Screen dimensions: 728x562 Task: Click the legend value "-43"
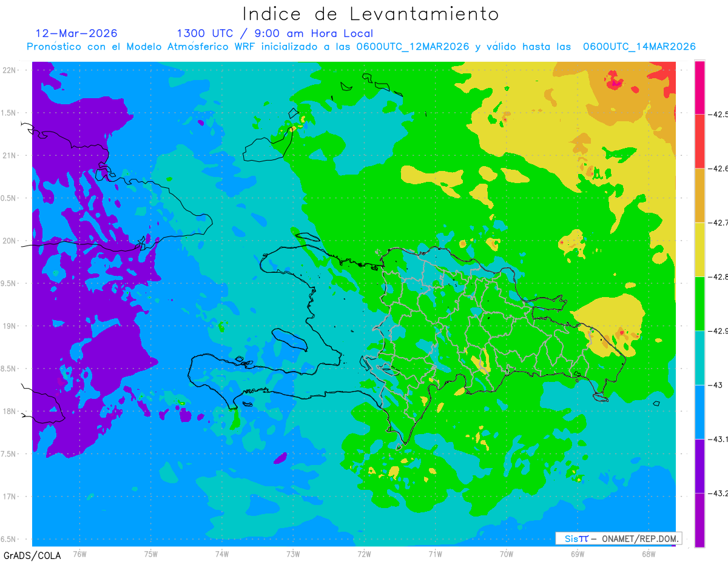716,385
